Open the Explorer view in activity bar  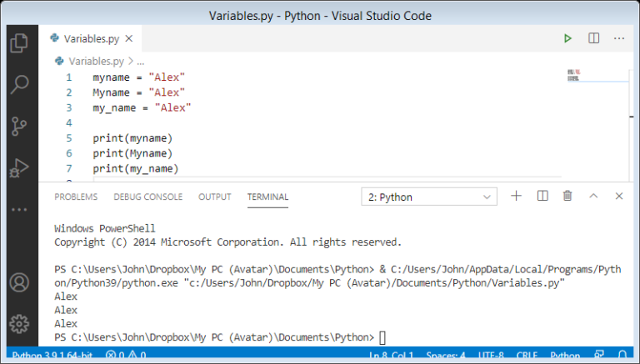[x=18, y=43]
